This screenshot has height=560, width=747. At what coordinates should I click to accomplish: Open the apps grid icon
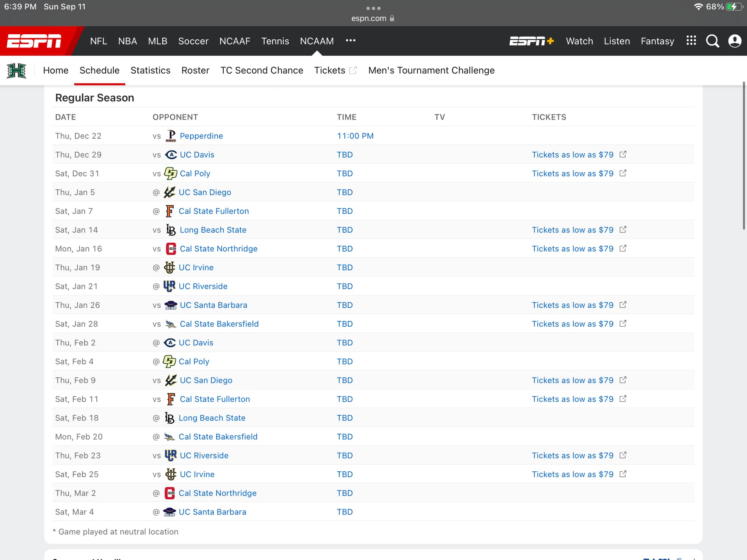pos(691,40)
